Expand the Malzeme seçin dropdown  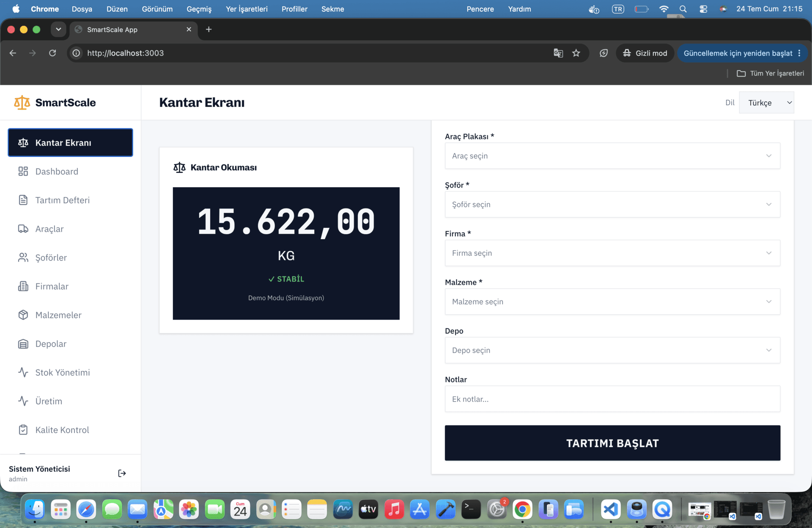tap(612, 301)
